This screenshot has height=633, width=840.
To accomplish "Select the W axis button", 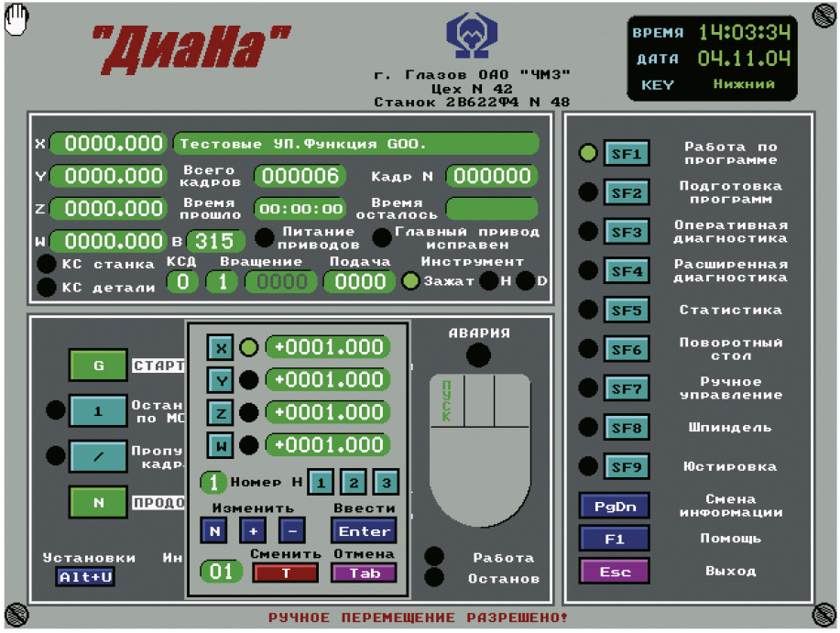I will coord(220,445).
